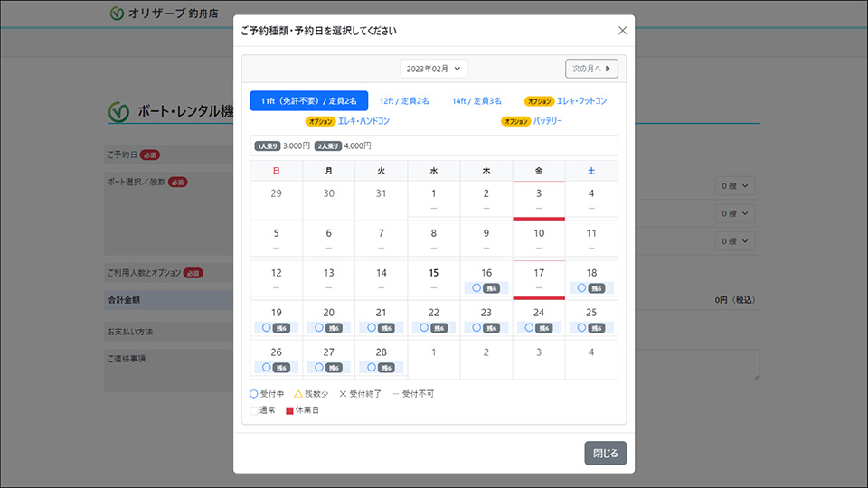Select the エレキ・フットコン option tab

566,101
